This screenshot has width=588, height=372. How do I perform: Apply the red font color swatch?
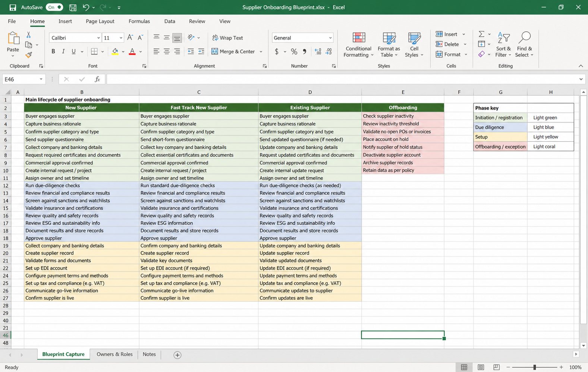coord(132,51)
